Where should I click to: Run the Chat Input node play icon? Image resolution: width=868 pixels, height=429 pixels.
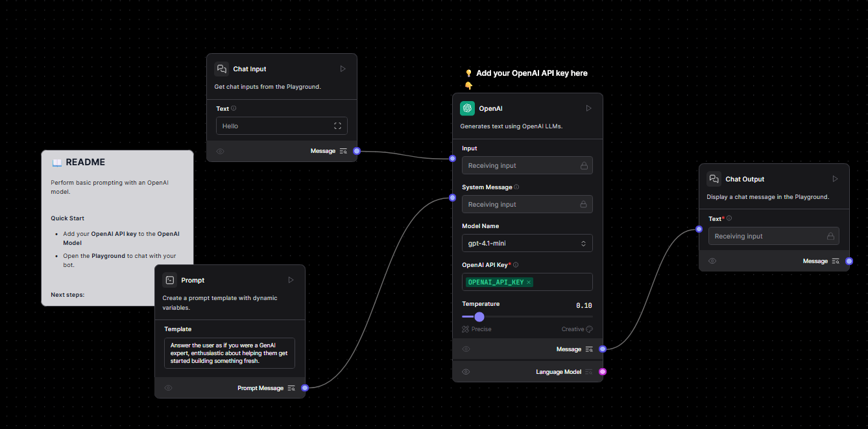(343, 69)
